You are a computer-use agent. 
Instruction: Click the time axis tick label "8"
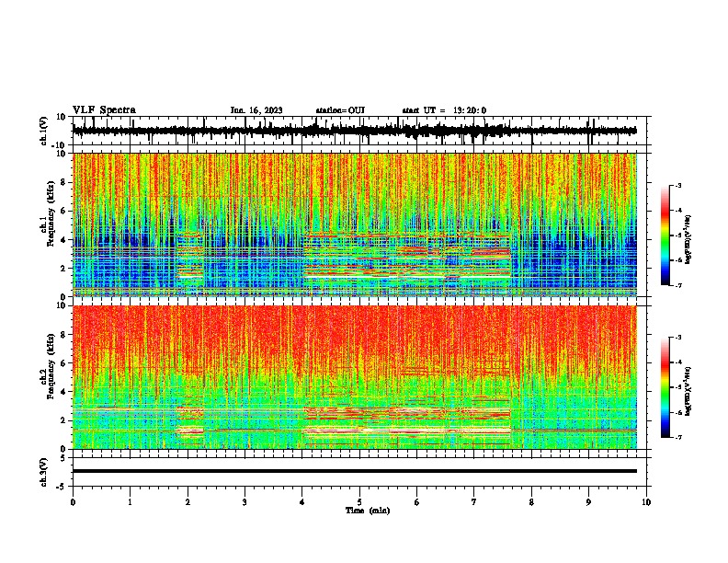(531, 502)
